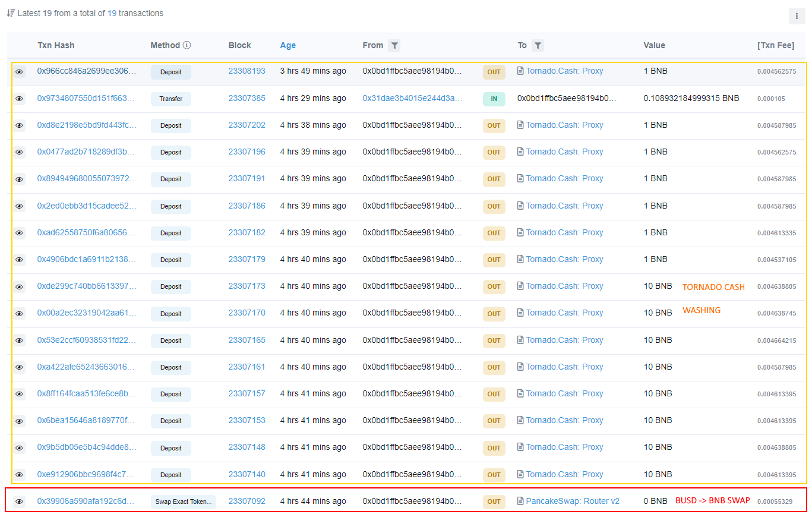Open block 23307385

[x=247, y=98]
